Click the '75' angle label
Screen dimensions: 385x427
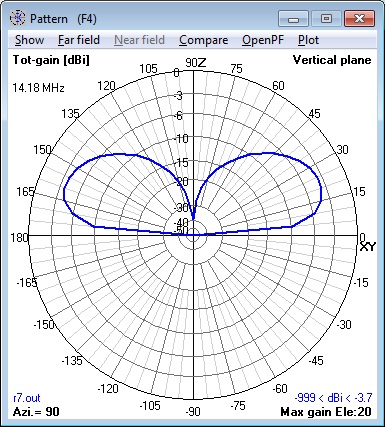tap(236, 69)
